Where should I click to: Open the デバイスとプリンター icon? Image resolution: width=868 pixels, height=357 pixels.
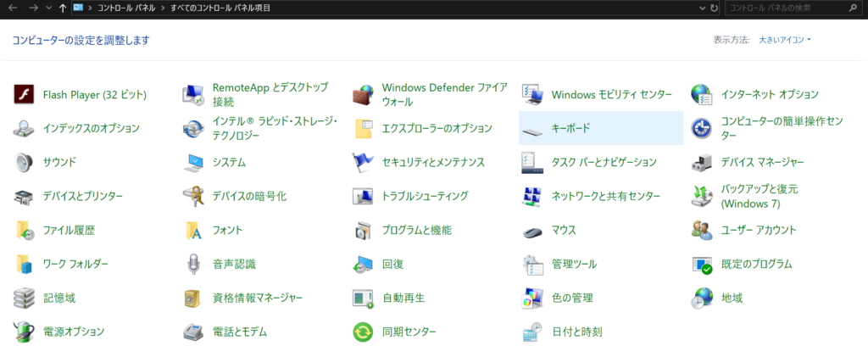(x=24, y=197)
